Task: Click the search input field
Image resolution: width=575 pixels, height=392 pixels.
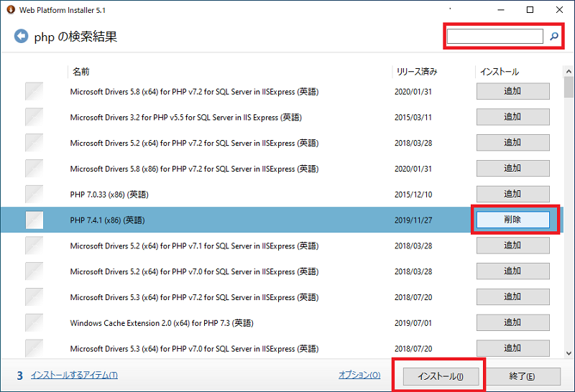Action: click(494, 37)
